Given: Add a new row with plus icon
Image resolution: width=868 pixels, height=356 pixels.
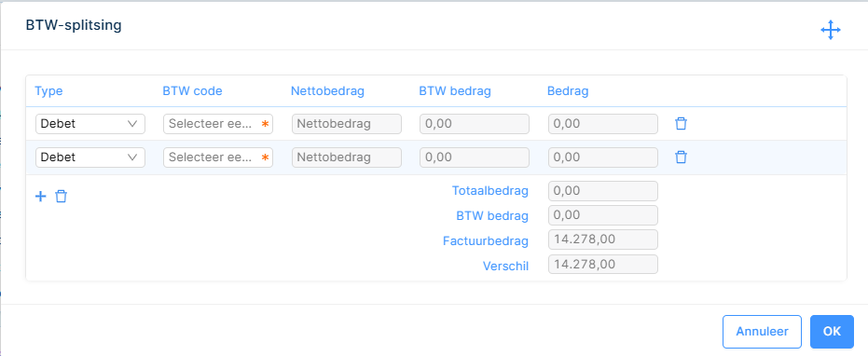Looking at the screenshot, I should [40, 196].
